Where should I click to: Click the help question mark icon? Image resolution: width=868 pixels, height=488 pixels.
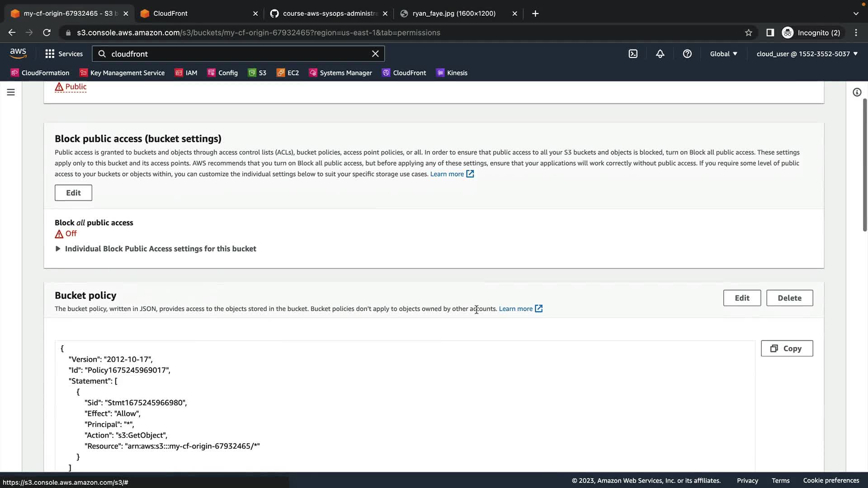[x=687, y=54]
